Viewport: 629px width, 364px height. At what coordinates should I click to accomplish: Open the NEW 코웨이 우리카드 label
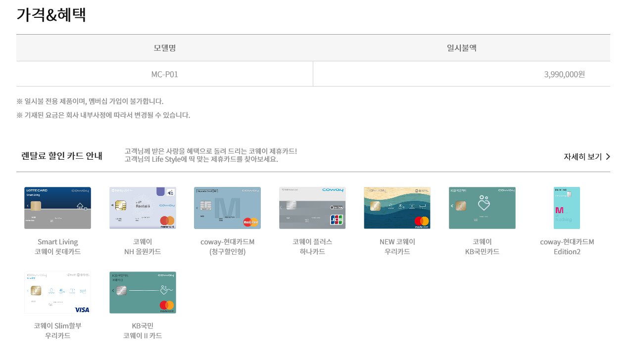coord(397,247)
